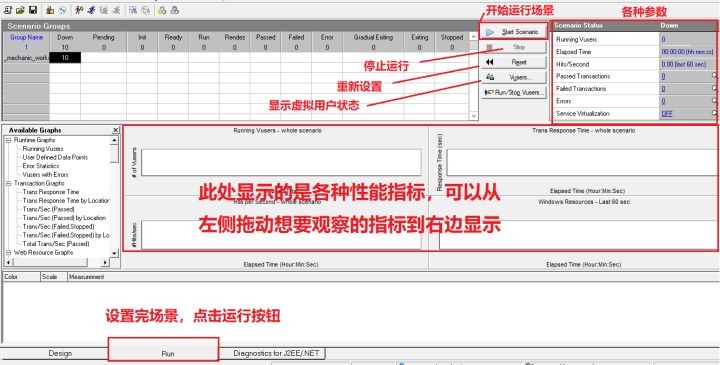Screen dimensions: 720x365
Task: Click the first grayed-out runner toolbar icon
Action: point(104,10)
